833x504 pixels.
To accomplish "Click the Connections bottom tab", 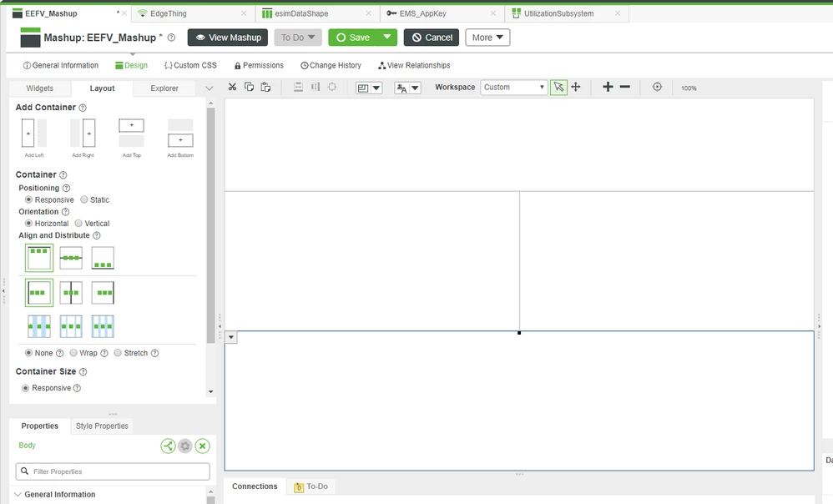I will 255,486.
